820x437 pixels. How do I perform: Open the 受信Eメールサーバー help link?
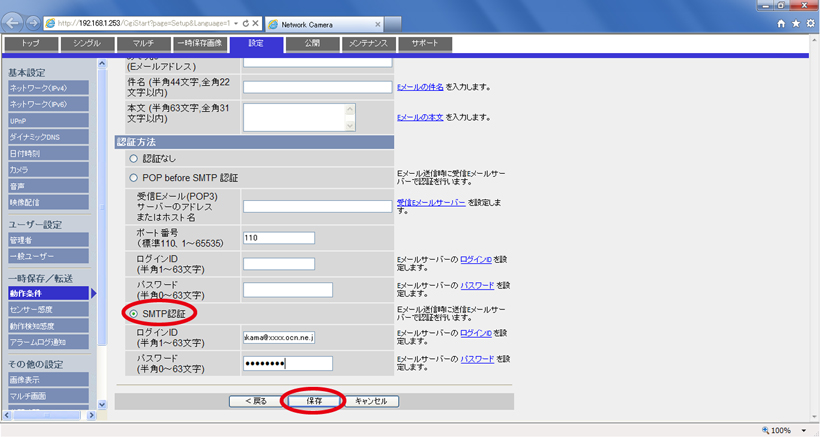(x=431, y=202)
